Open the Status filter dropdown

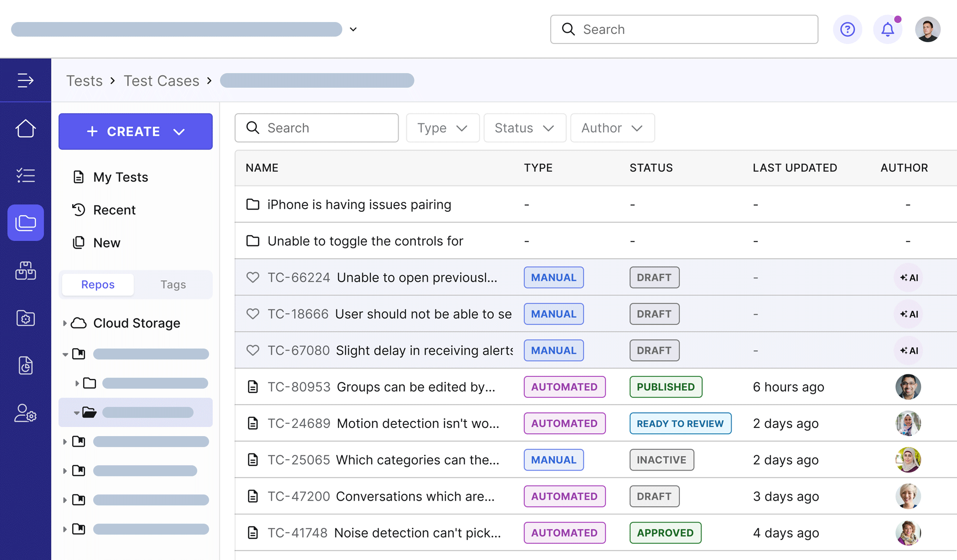[x=524, y=128]
